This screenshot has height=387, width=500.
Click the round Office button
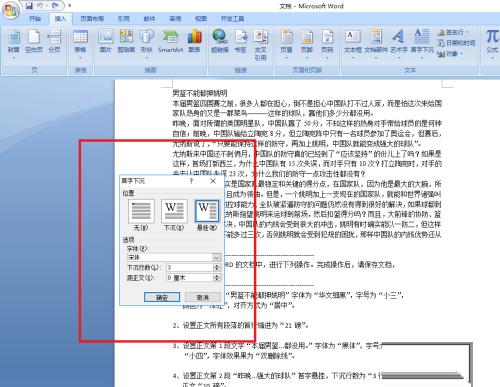10,10
